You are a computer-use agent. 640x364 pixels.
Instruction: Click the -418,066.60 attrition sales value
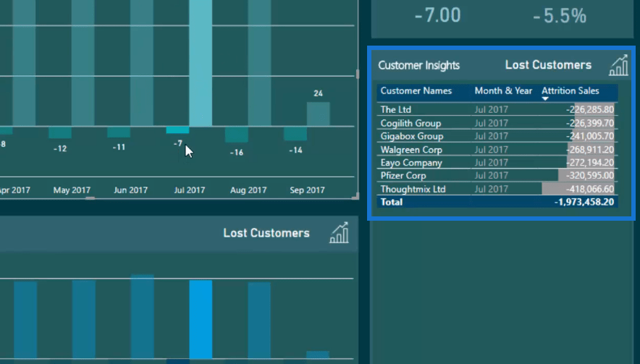point(590,189)
